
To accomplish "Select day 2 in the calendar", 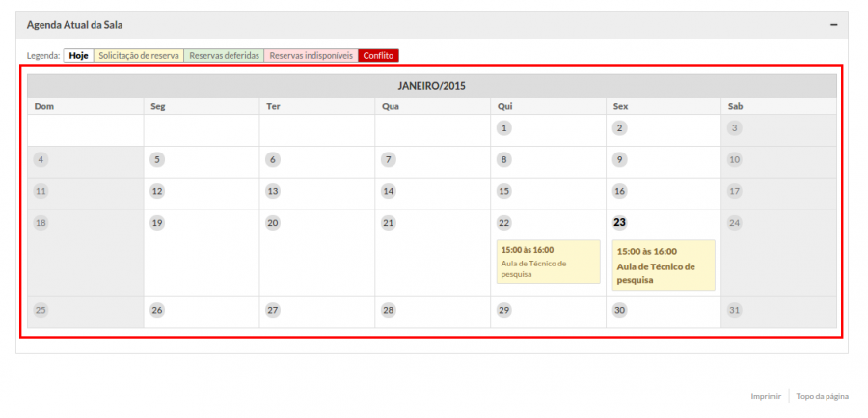I will click(619, 128).
